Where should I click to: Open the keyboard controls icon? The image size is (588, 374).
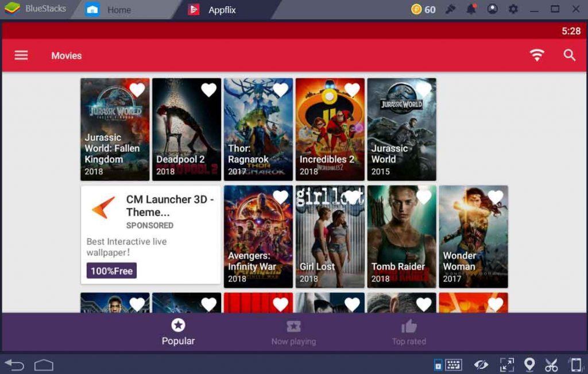tap(454, 365)
